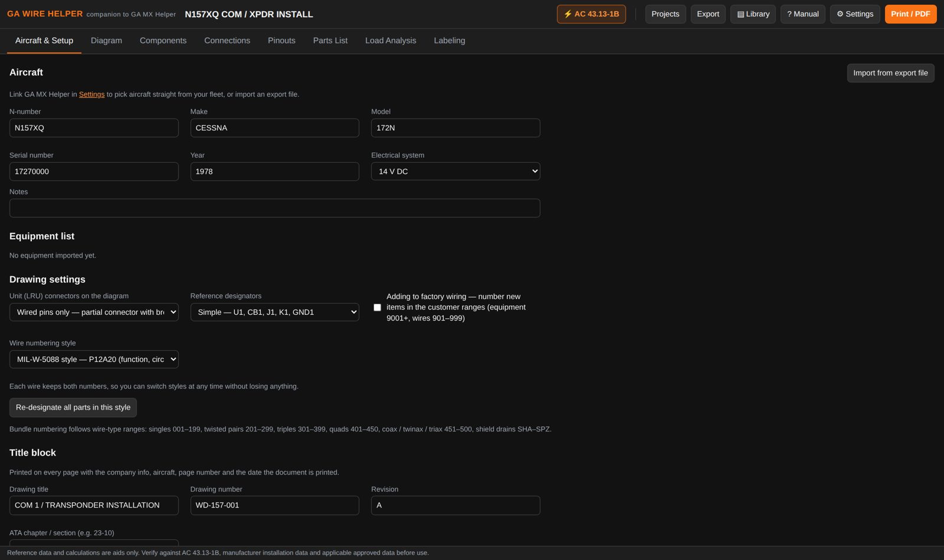
Task: Open the Manual help
Action: coord(802,14)
